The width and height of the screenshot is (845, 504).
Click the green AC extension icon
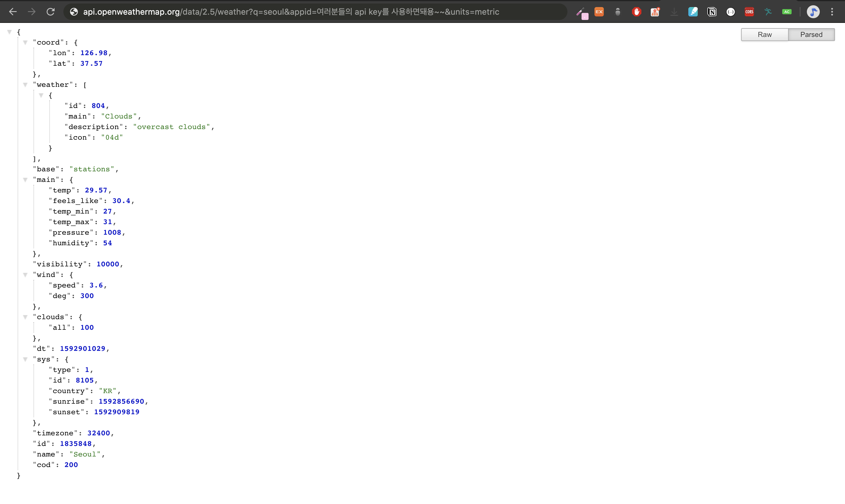[x=787, y=12]
